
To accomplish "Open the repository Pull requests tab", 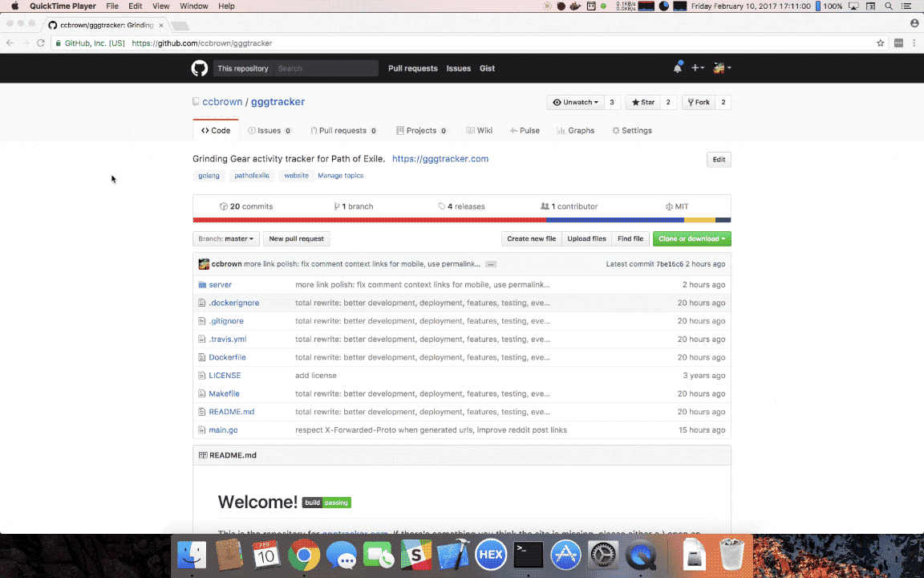I will 343,130.
